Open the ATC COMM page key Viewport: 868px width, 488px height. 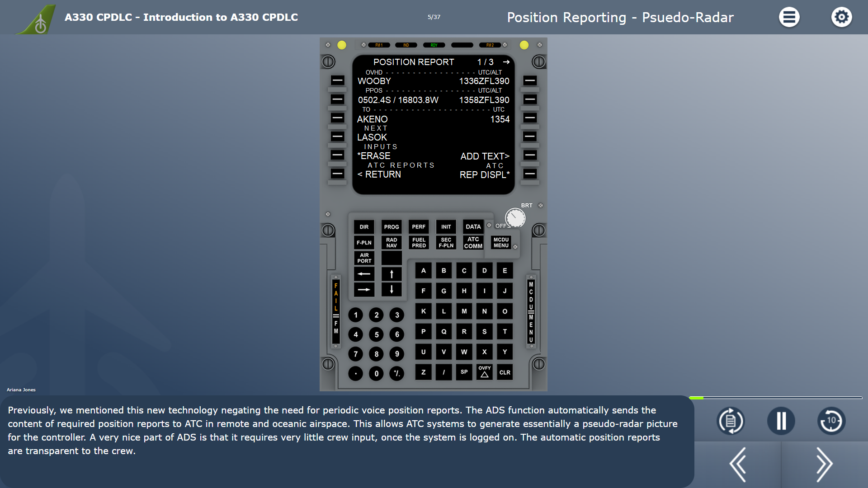coord(473,243)
